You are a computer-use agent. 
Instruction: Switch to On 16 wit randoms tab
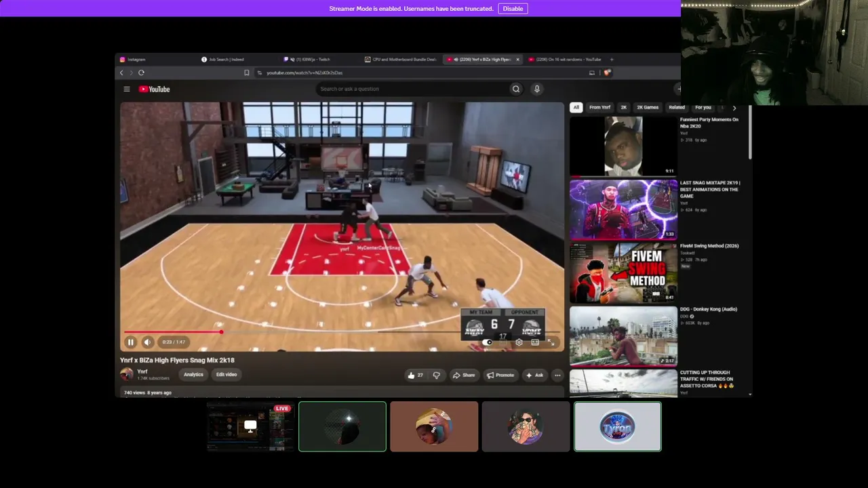pos(565,60)
